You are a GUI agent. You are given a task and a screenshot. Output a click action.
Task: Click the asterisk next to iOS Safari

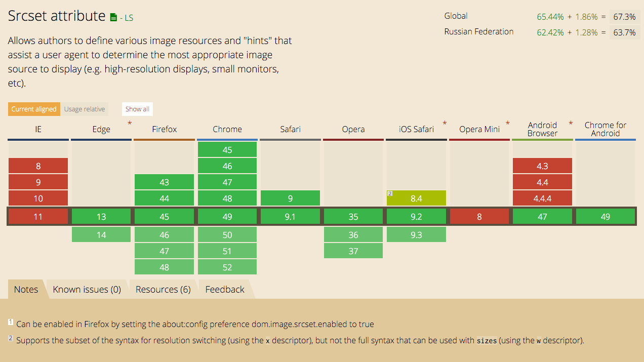coord(445,124)
